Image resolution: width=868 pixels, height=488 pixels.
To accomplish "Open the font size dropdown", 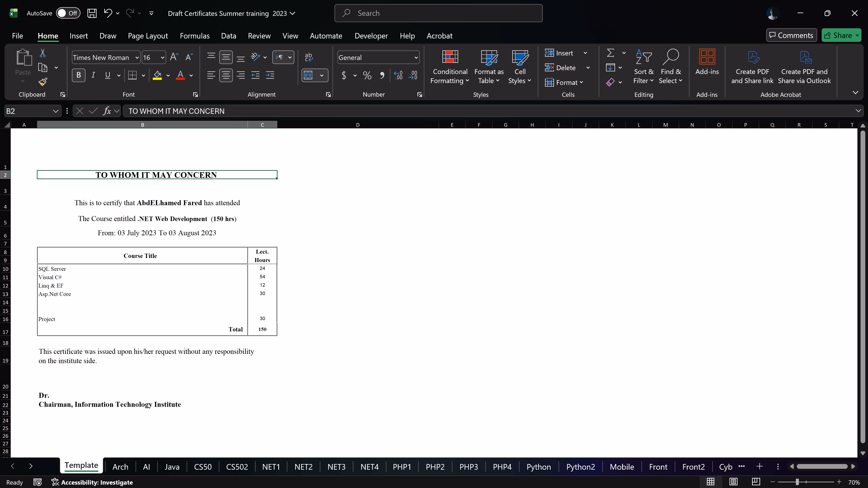I will 163,58.
